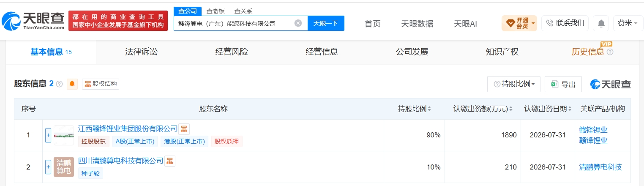This screenshot has height=186, width=644.
Task: Open the 持股比例 filter dropdown
Action: pos(514,84)
